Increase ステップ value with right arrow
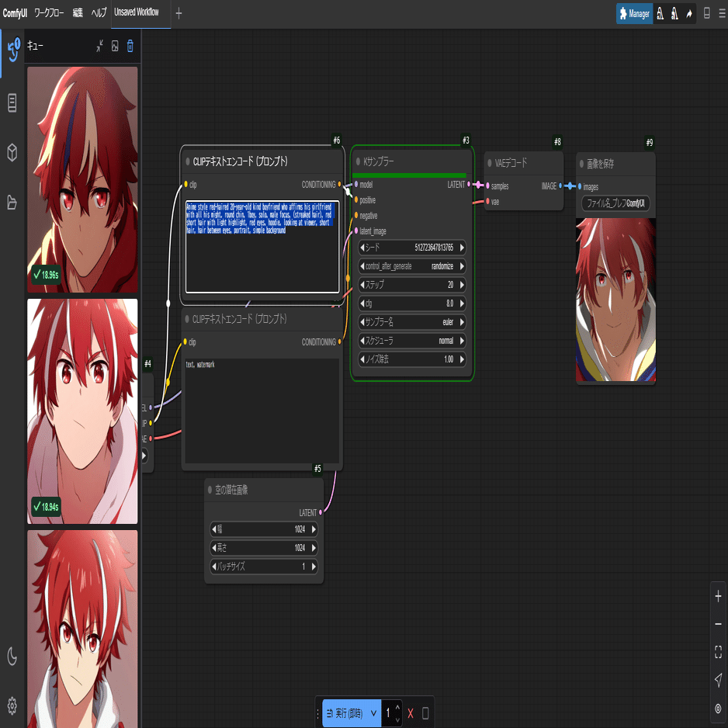Image resolution: width=728 pixels, height=728 pixels. (x=462, y=285)
